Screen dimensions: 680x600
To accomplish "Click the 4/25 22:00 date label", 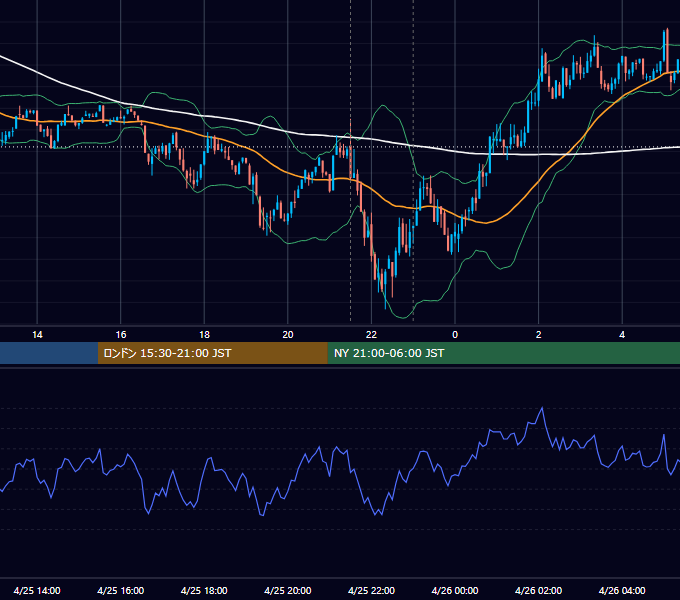I will coord(371,590).
